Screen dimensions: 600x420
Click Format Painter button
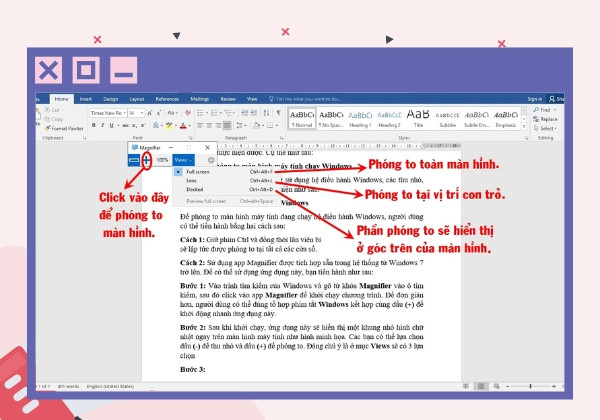64,128
